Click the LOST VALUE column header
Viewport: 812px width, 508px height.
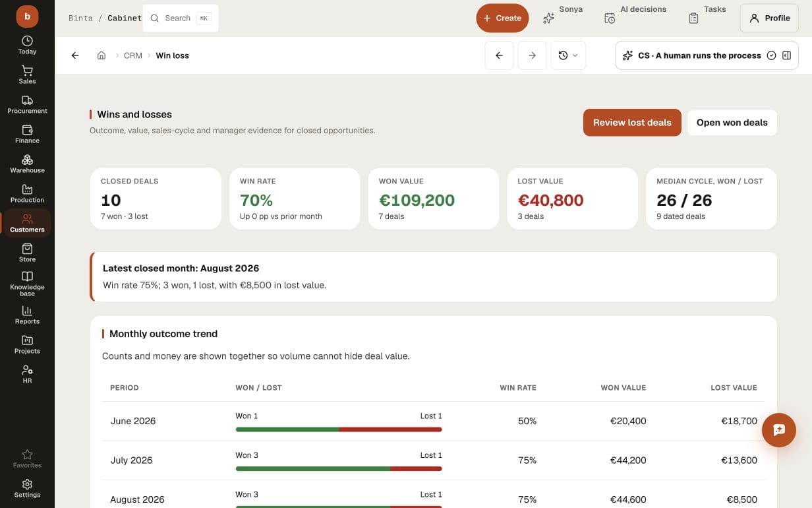point(734,388)
